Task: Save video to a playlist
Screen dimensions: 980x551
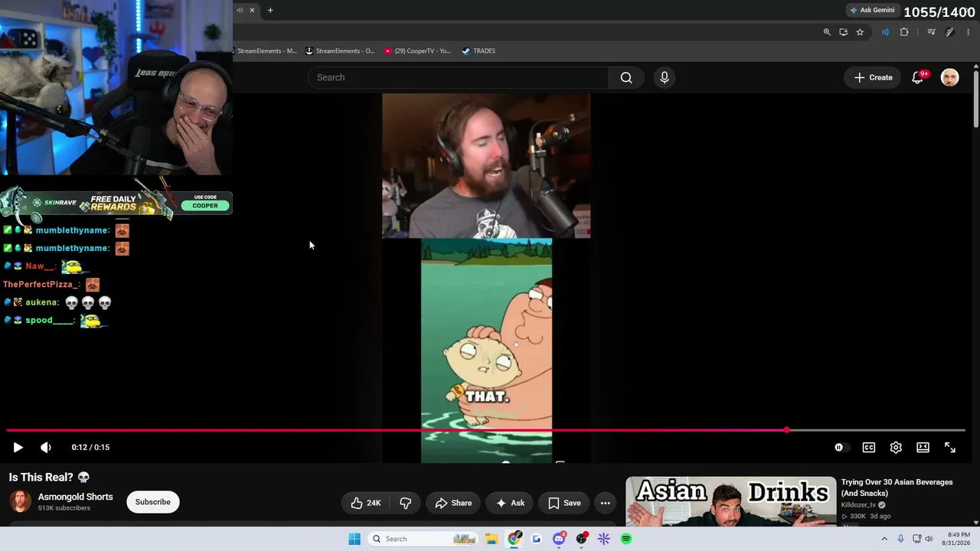Action: point(564,503)
